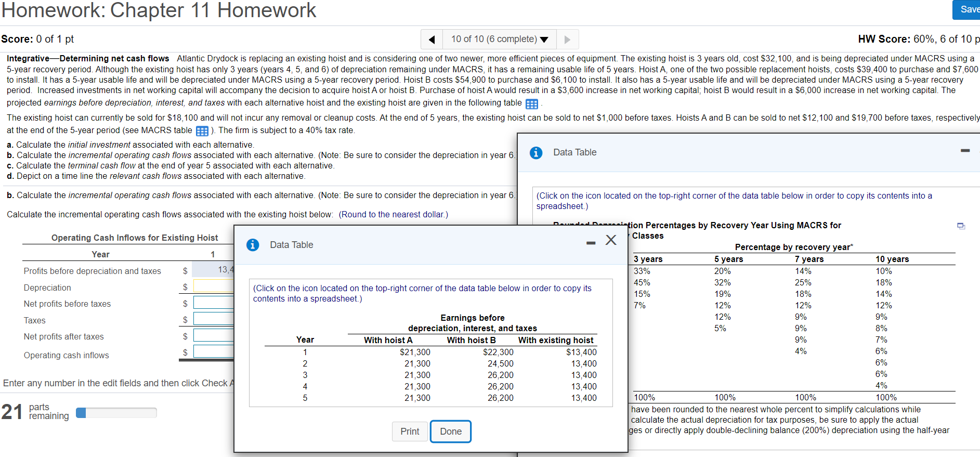Image resolution: width=980 pixels, height=457 pixels.
Task: Close the front Data Table dialog
Action: click(x=611, y=240)
